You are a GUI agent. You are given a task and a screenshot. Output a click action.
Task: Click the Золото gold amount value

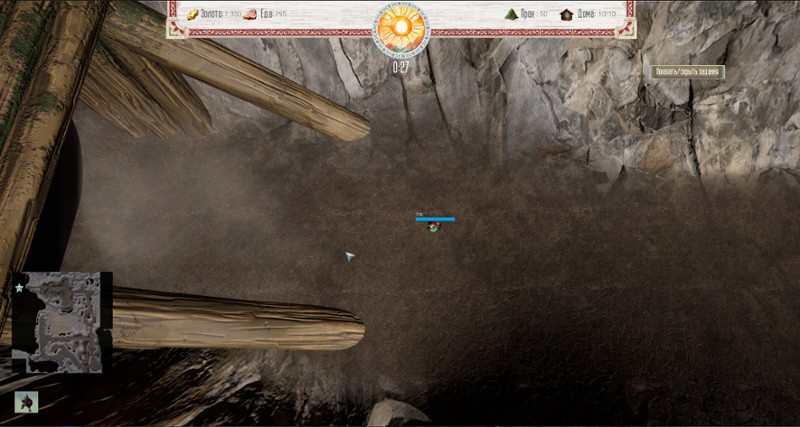[232, 15]
